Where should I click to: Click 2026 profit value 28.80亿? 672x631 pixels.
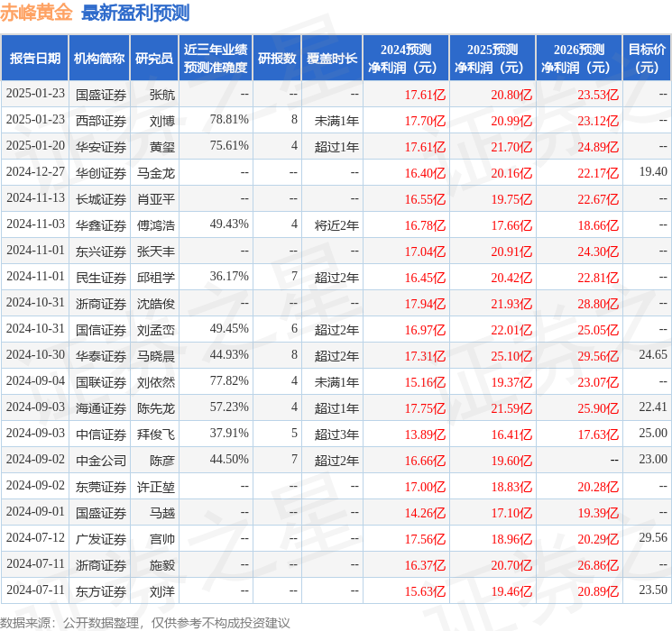pyautogui.click(x=598, y=304)
